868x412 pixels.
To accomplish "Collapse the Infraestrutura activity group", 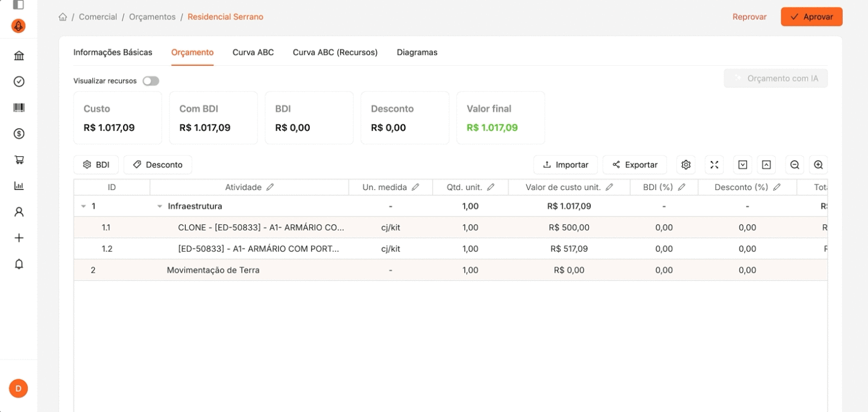I will coord(159,206).
